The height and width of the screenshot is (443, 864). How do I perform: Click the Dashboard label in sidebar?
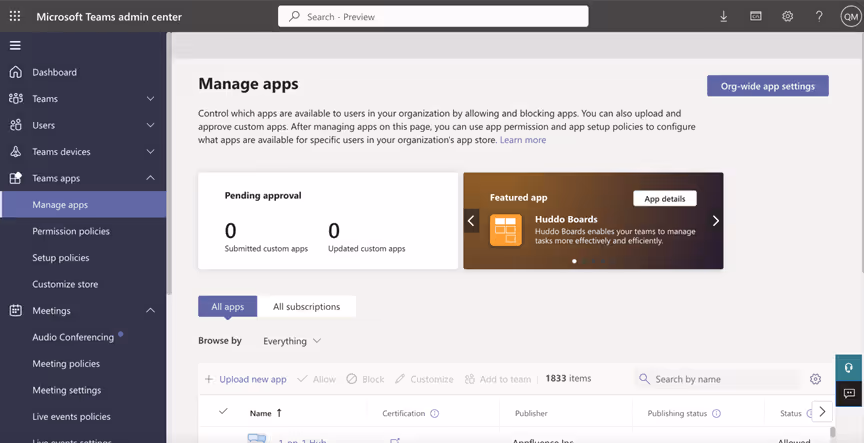coord(55,72)
